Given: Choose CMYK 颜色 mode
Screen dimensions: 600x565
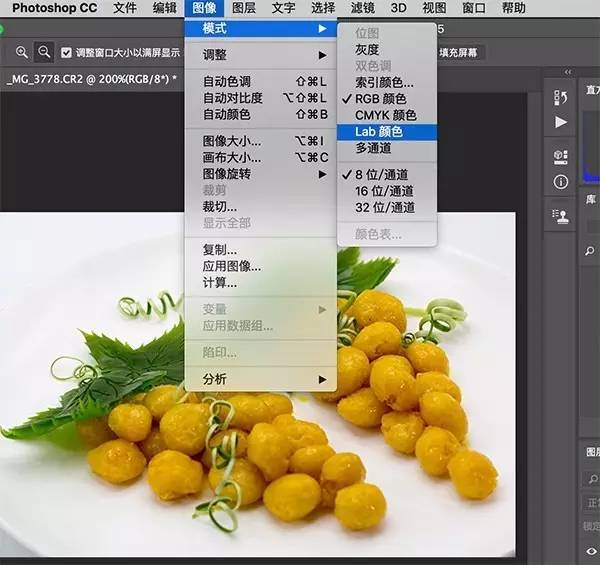Looking at the screenshot, I should pyautogui.click(x=387, y=115).
